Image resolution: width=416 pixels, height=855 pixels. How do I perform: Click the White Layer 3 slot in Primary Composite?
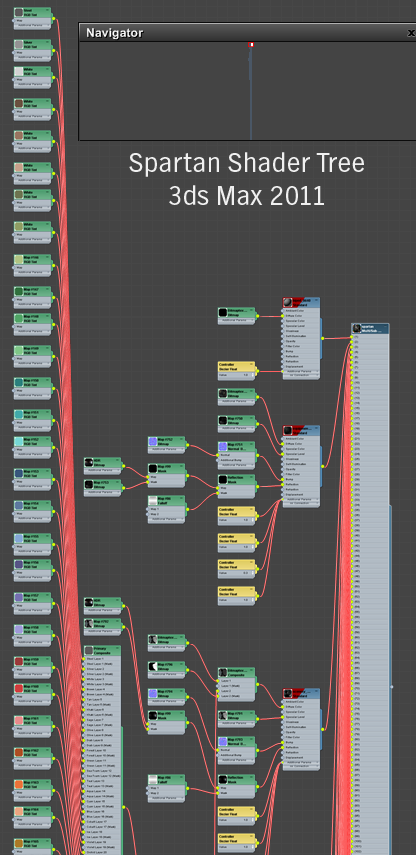(102, 679)
